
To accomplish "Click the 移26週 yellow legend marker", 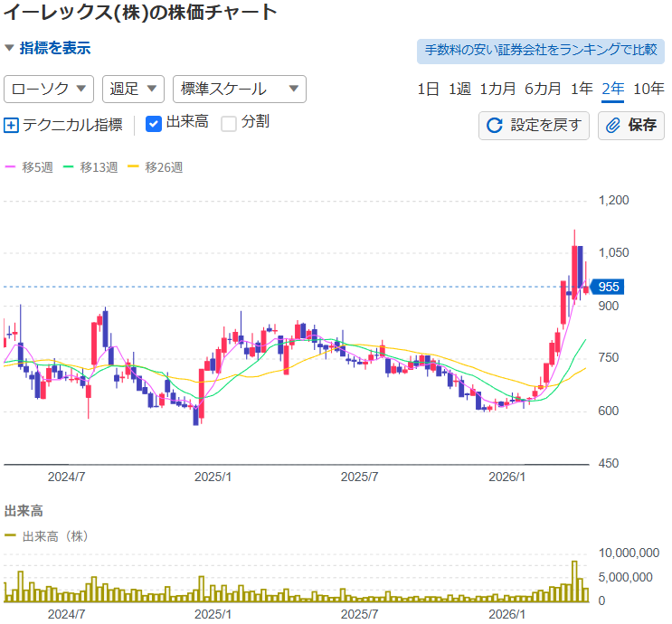I will [134, 167].
